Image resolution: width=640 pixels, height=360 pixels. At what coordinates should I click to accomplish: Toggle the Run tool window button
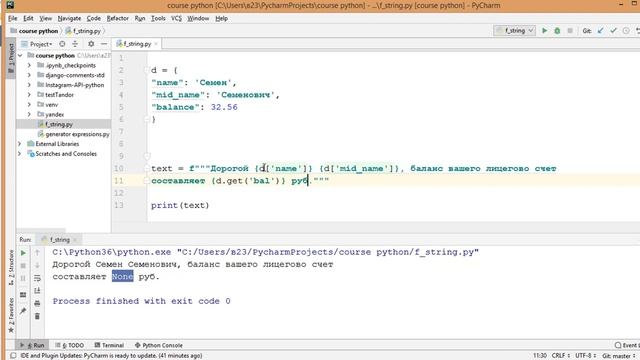tap(32, 345)
